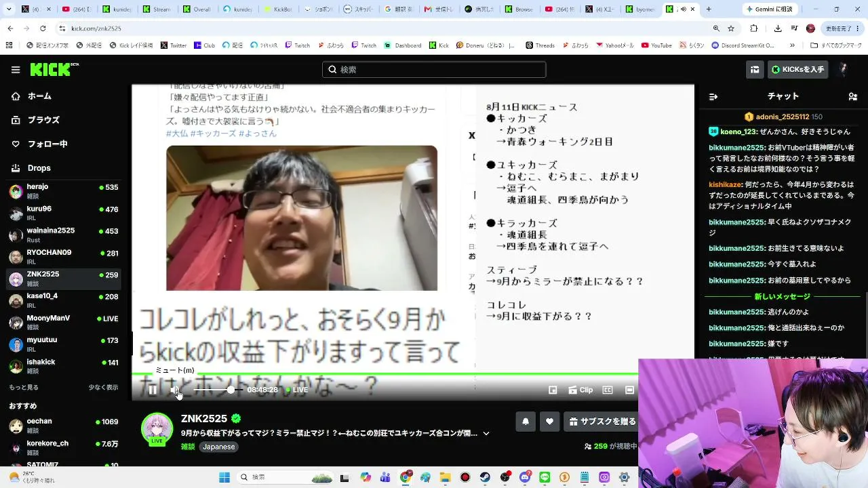Click the KICKsを入手 button
Screen dimensions: 868x488
(x=799, y=70)
